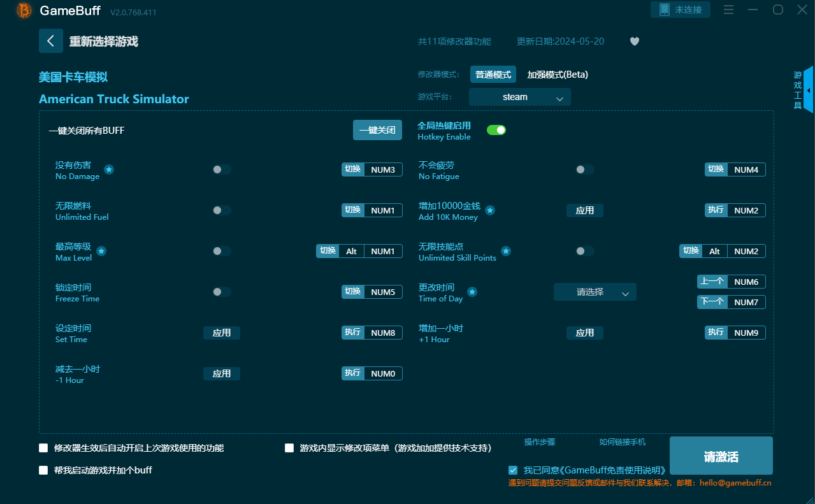The height and width of the screenshot is (504, 815).
Task: Click the 下一个 next label
Action: [x=712, y=302]
